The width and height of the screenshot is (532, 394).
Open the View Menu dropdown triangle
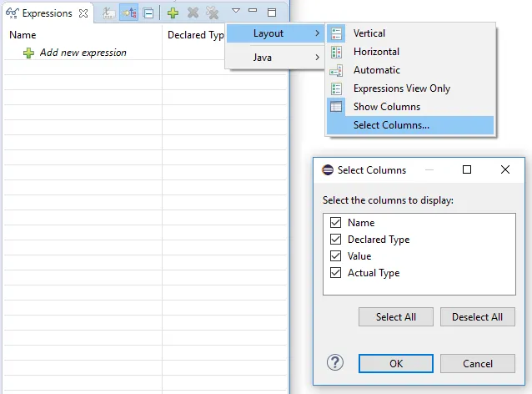(235, 12)
